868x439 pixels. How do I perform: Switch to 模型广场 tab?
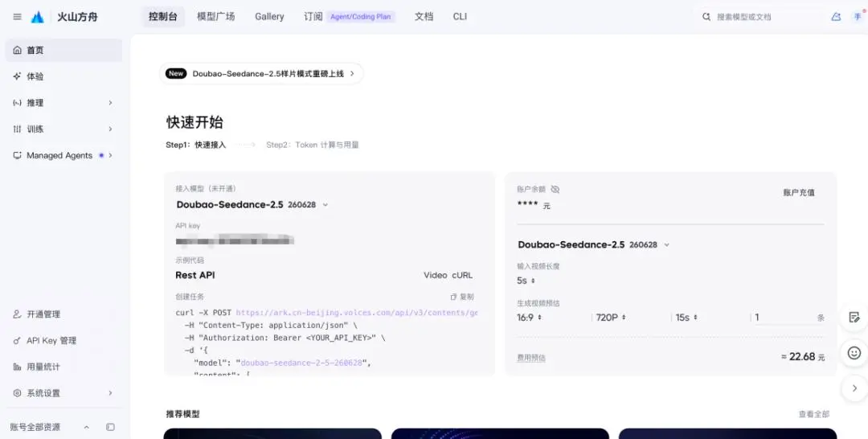pyautogui.click(x=216, y=17)
